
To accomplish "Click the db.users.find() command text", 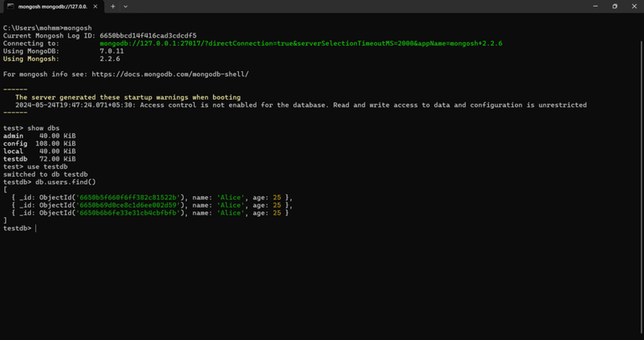I will 65,182.
